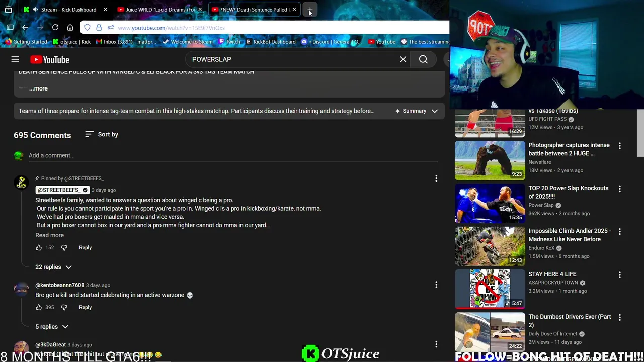Dislike the pinned STREETBEEFS comment
Screen dimensions: 644x362
(64, 247)
